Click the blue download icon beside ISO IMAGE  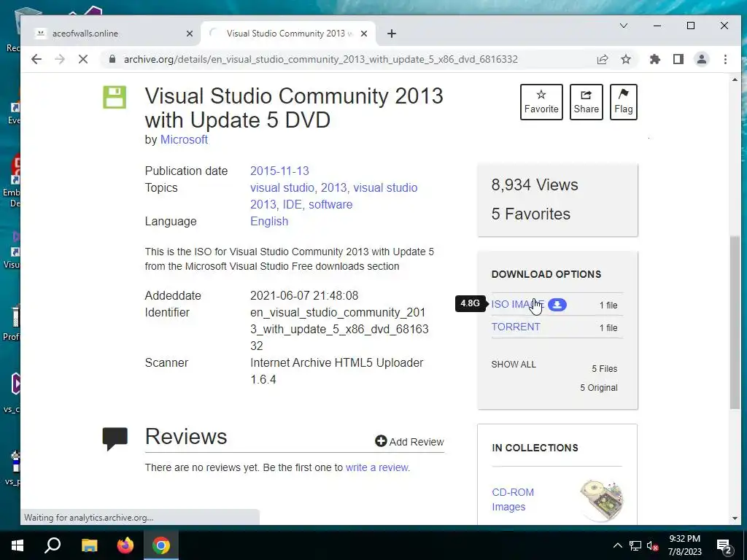(557, 305)
